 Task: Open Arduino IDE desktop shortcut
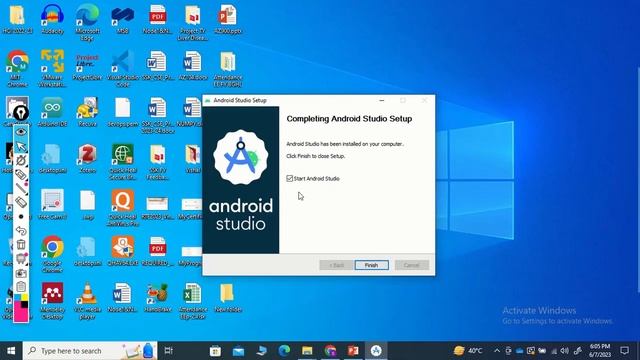click(52, 112)
